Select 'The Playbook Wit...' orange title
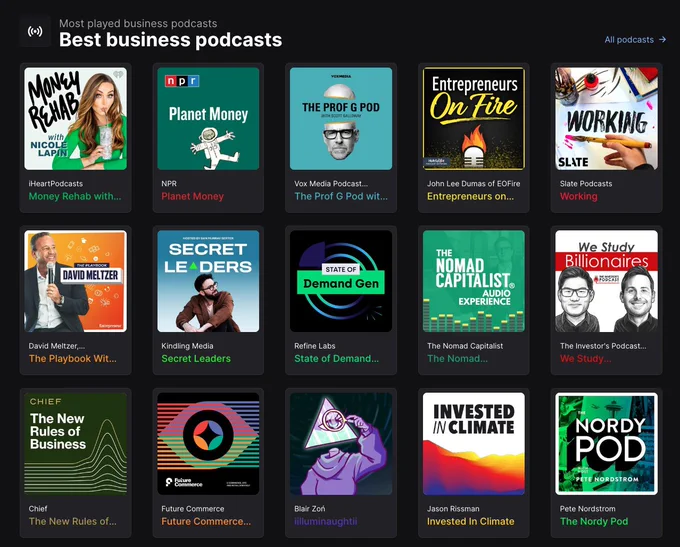 pyautogui.click(x=72, y=359)
